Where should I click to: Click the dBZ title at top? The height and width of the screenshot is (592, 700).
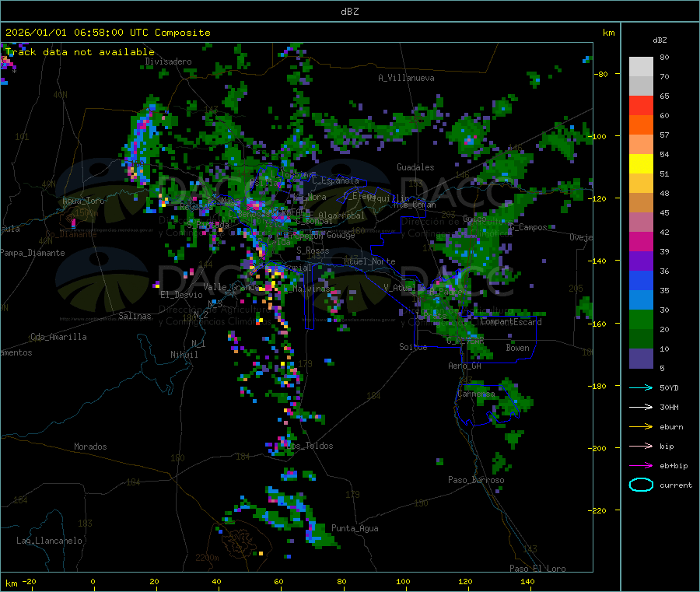coord(349,12)
